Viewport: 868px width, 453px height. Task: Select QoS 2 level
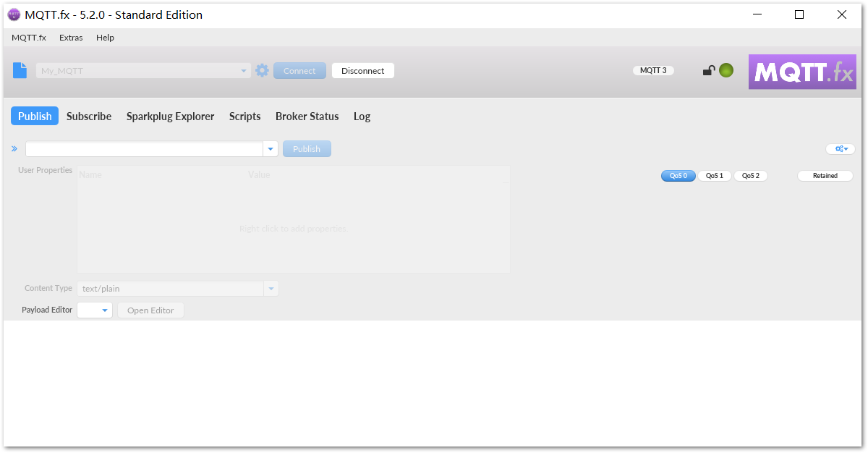(x=751, y=176)
